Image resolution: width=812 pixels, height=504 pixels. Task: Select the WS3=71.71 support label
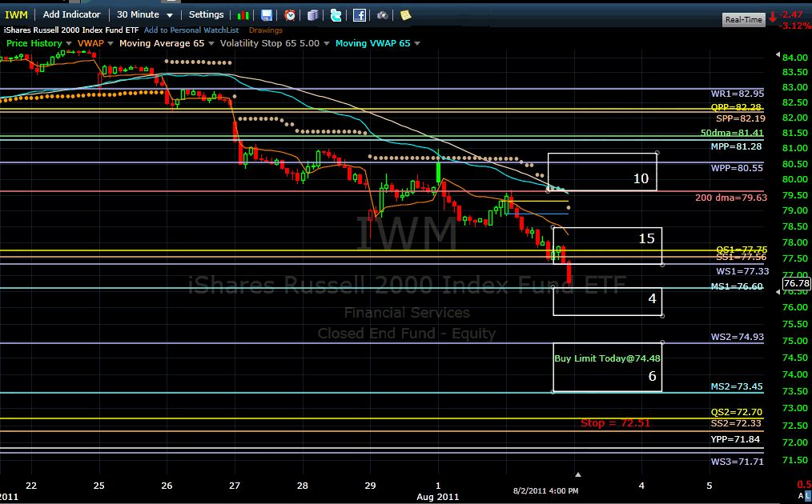pos(737,462)
